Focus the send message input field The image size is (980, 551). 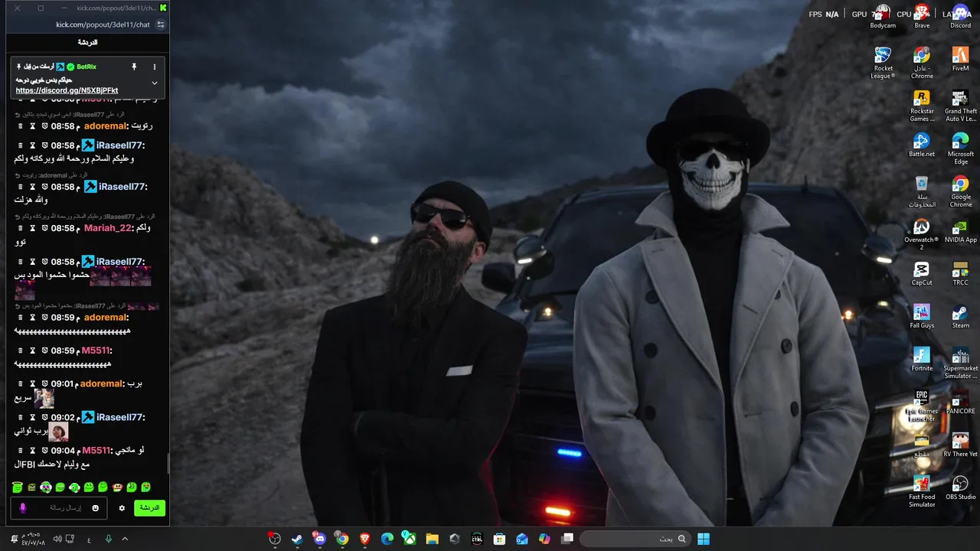pyautogui.click(x=60, y=507)
